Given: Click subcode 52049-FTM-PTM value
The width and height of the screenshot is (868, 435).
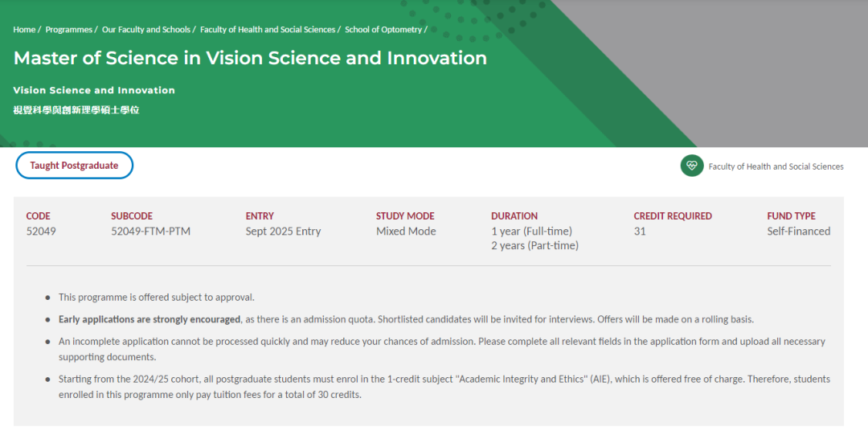Looking at the screenshot, I should [150, 231].
